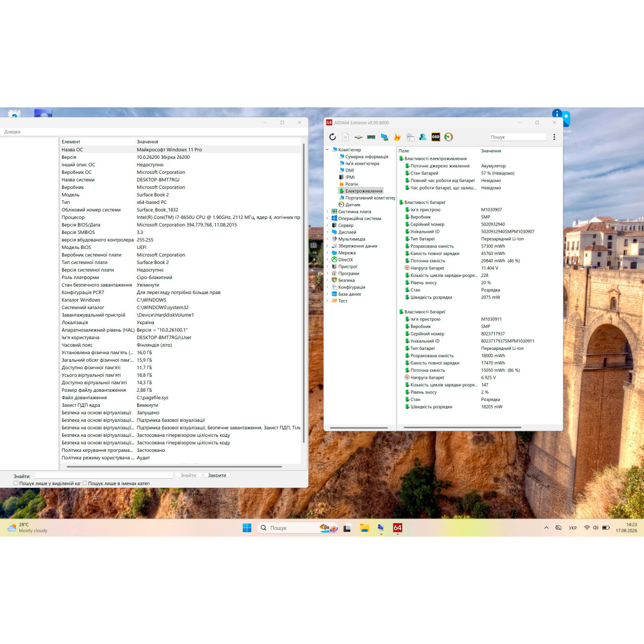The height and width of the screenshot is (644, 644).
Task: Click the Елемент column header
Action: click(71, 142)
